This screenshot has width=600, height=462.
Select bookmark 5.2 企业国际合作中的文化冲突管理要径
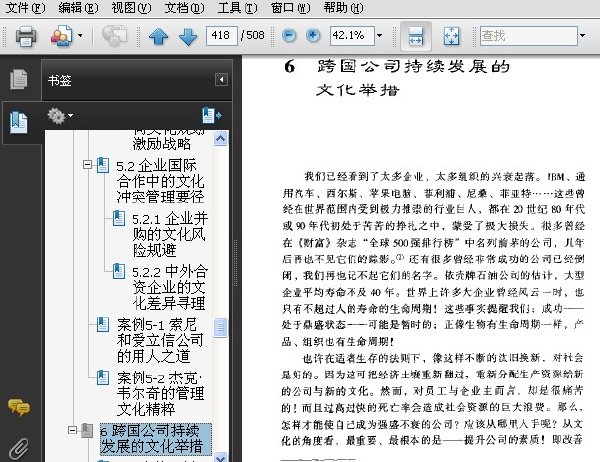(x=160, y=181)
